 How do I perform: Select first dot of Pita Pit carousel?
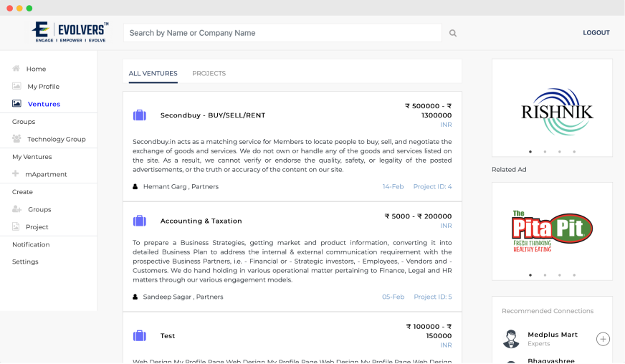(x=530, y=275)
